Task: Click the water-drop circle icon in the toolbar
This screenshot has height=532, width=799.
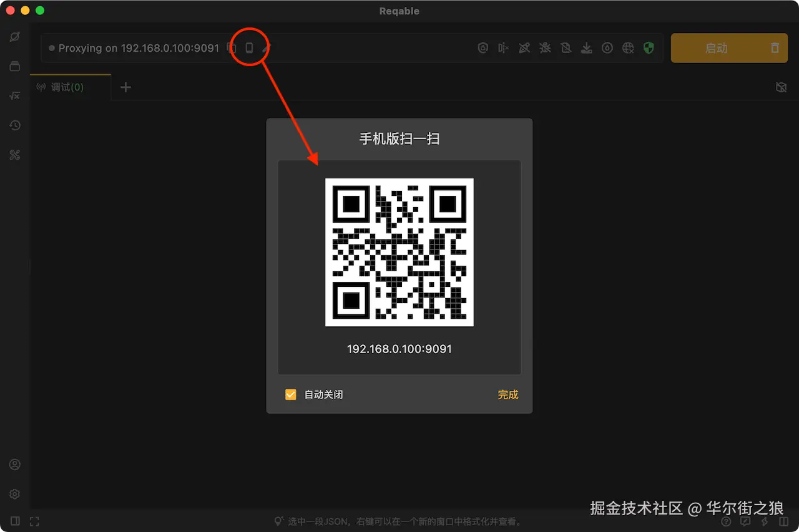Action: coord(607,48)
